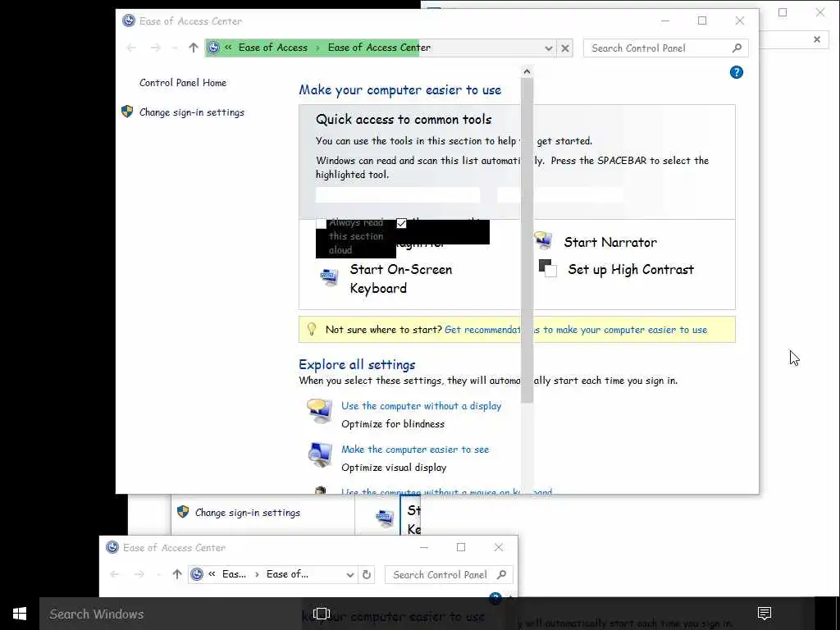
Task: Click the taskbar's Search Windows box
Action: tap(171, 614)
